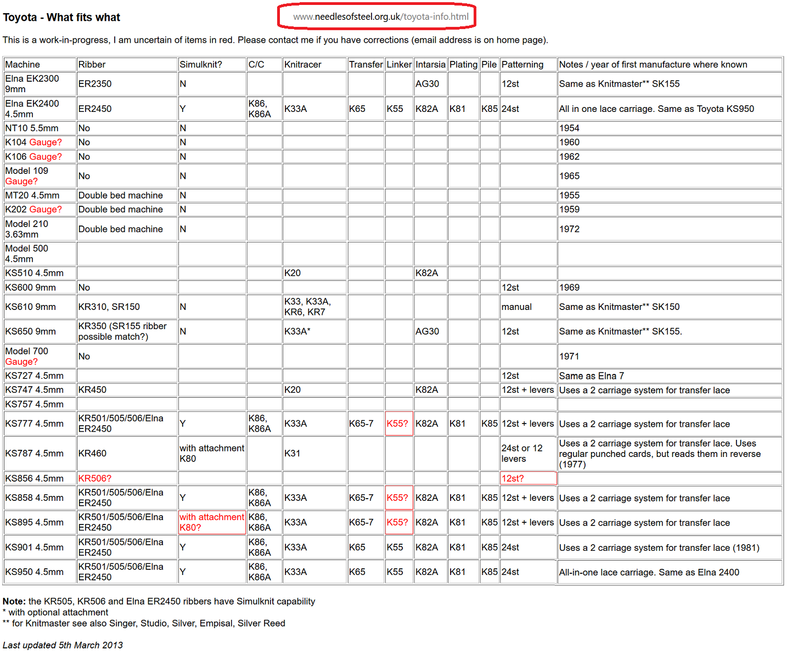Click the 'KS777 4.5mm' machine cell
Screen dimensions: 787x672
(x=40, y=423)
